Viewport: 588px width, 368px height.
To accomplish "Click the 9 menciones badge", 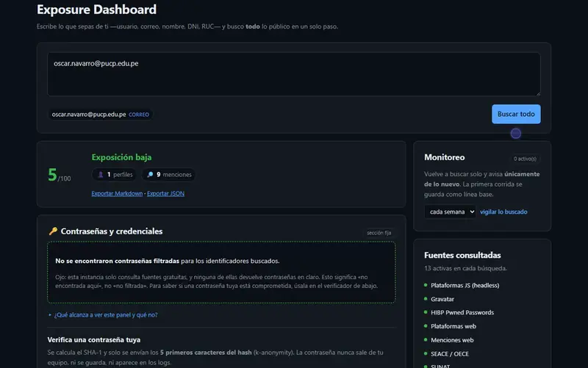I will (169, 175).
